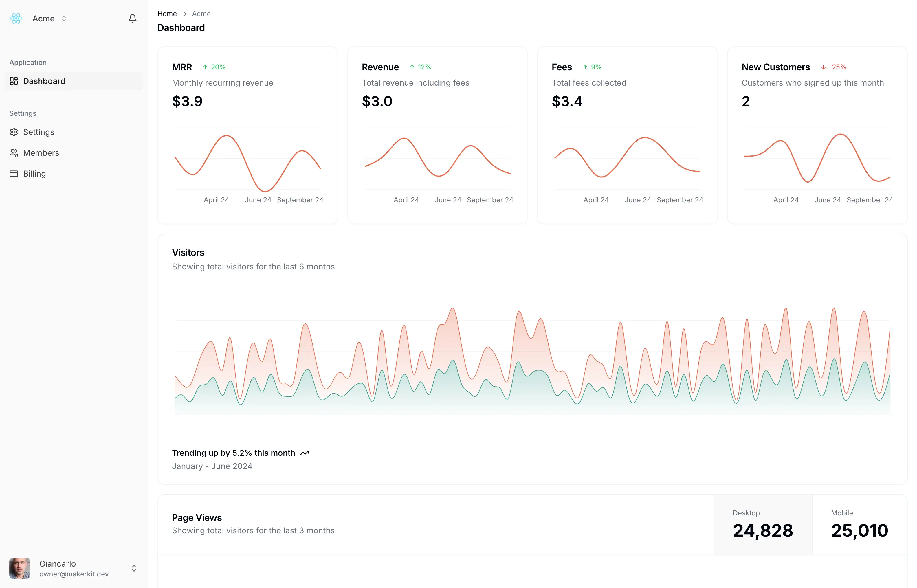Select the Desktop page views tab
The height and width of the screenshot is (588, 917).
point(763,525)
